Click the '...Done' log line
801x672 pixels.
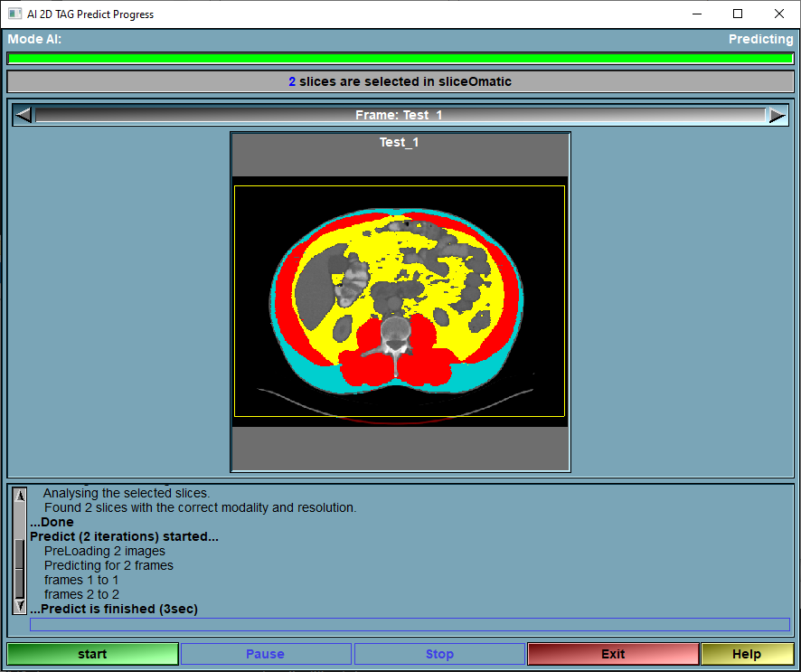pos(52,522)
